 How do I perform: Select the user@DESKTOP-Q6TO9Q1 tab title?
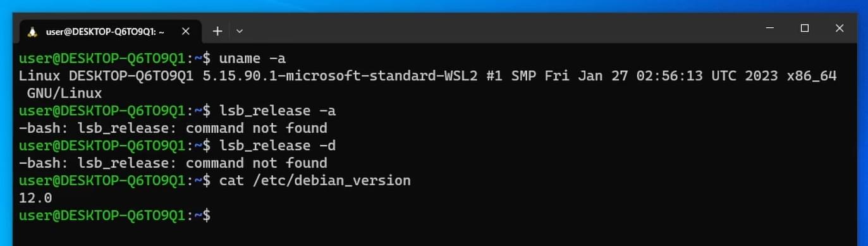click(105, 31)
